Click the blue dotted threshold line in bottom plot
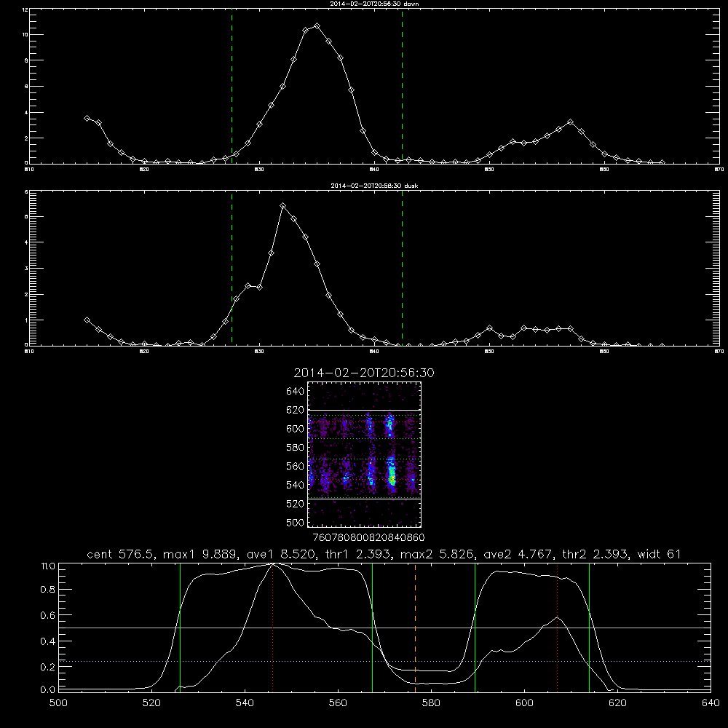The height and width of the screenshot is (728, 728). 385,661
